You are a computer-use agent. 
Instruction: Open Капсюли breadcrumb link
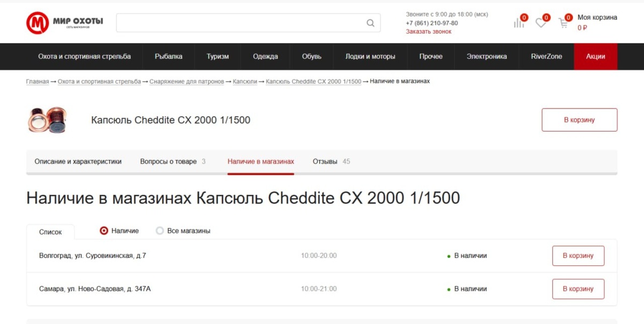click(245, 82)
